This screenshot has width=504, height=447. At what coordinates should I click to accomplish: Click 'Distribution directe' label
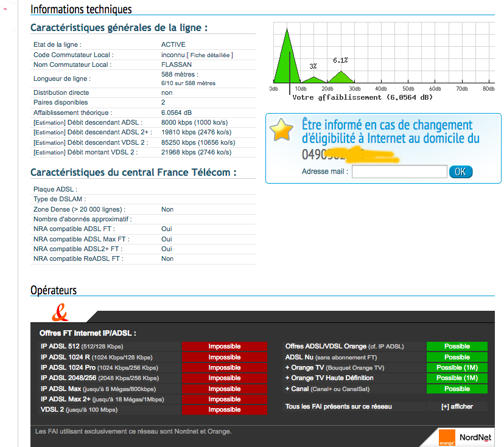(61, 93)
